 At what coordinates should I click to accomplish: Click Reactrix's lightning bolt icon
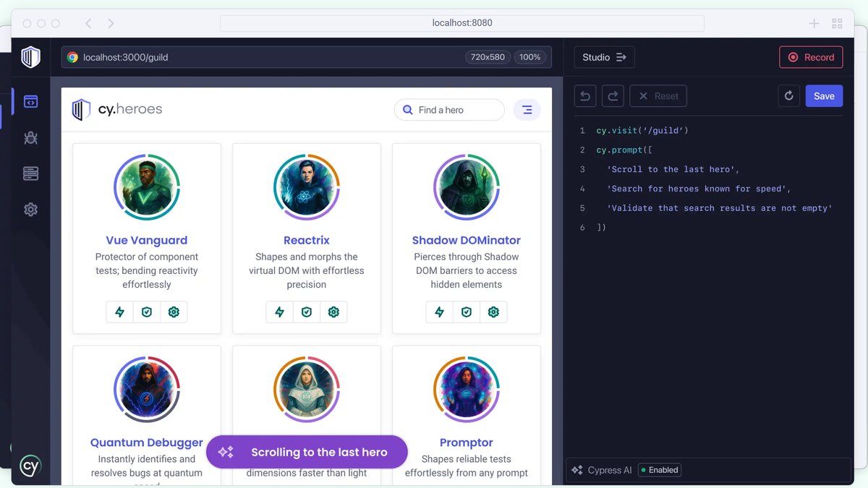coord(280,312)
